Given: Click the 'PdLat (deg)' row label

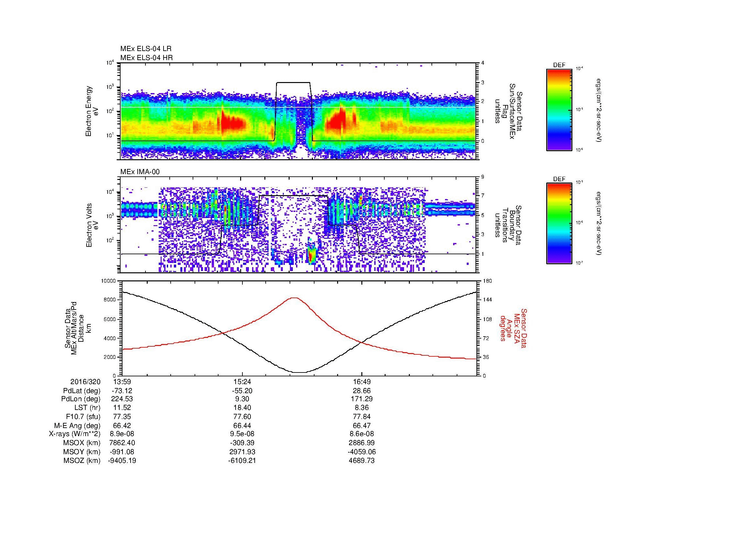Looking at the screenshot, I should pyautogui.click(x=82, y=391).
